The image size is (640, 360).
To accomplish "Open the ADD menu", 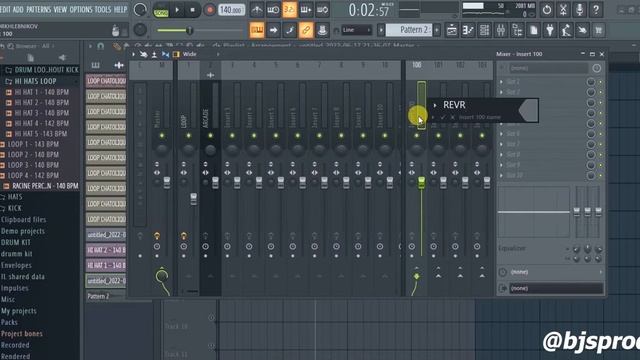I will point(18,9).
